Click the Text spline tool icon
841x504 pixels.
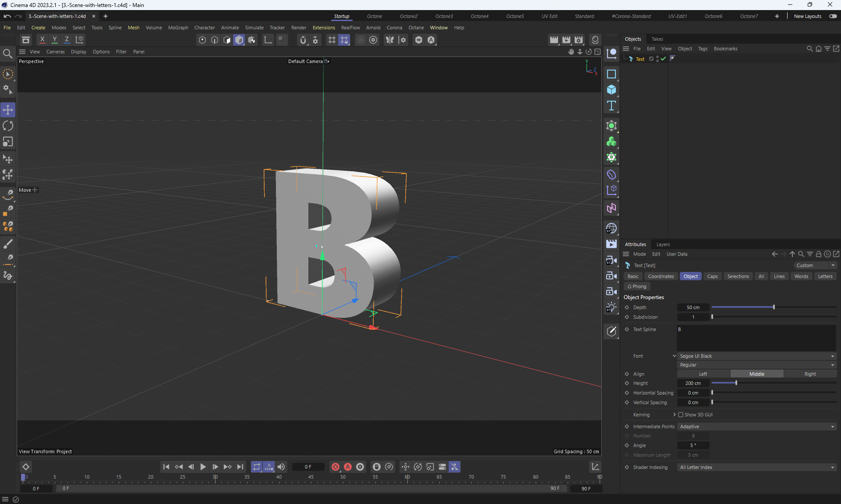[x=611, y=106]
